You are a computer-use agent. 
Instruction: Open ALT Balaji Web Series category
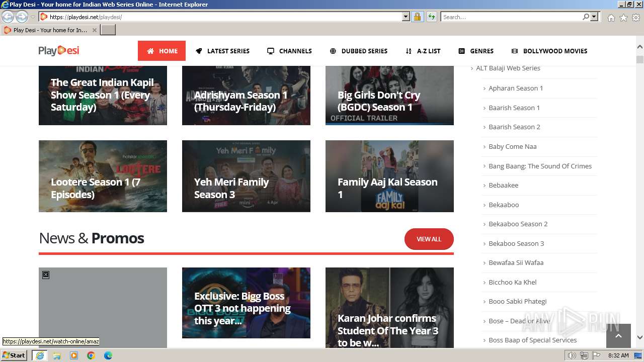[x=508, y=68]
